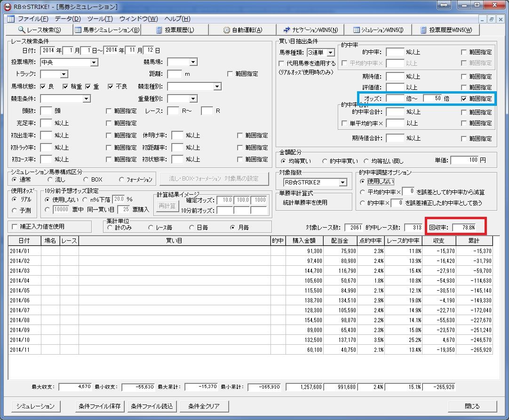Uncheck the 良 track condition checkbox

[42, 87]
